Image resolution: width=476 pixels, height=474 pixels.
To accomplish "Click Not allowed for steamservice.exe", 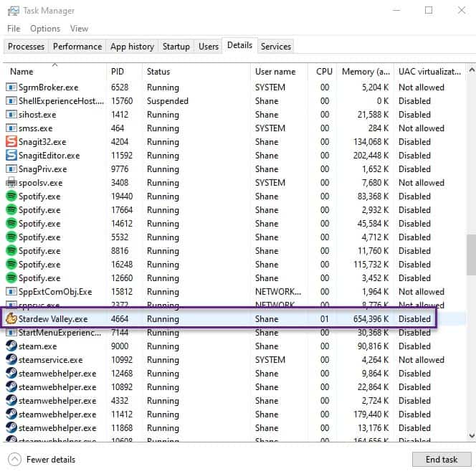I will (422, 360).
